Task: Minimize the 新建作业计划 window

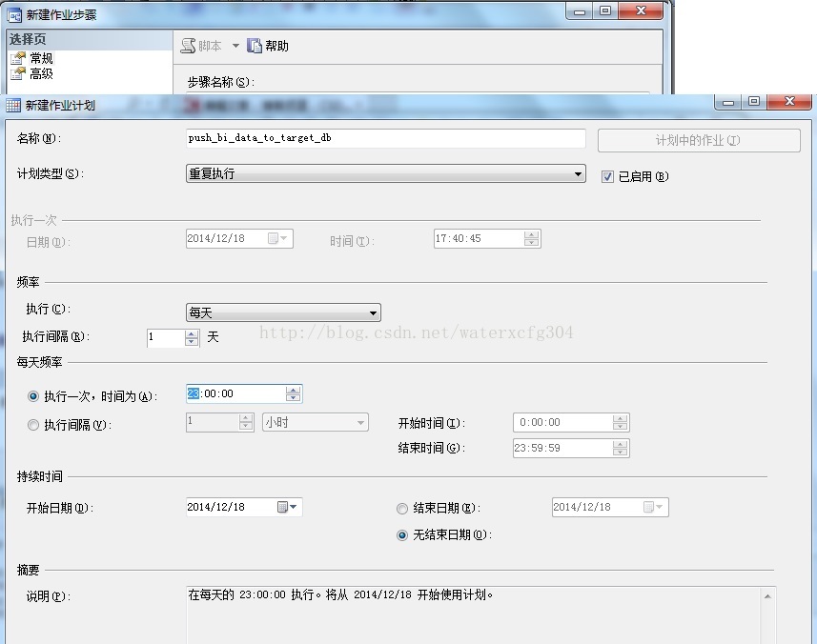Action: point(728,102)
